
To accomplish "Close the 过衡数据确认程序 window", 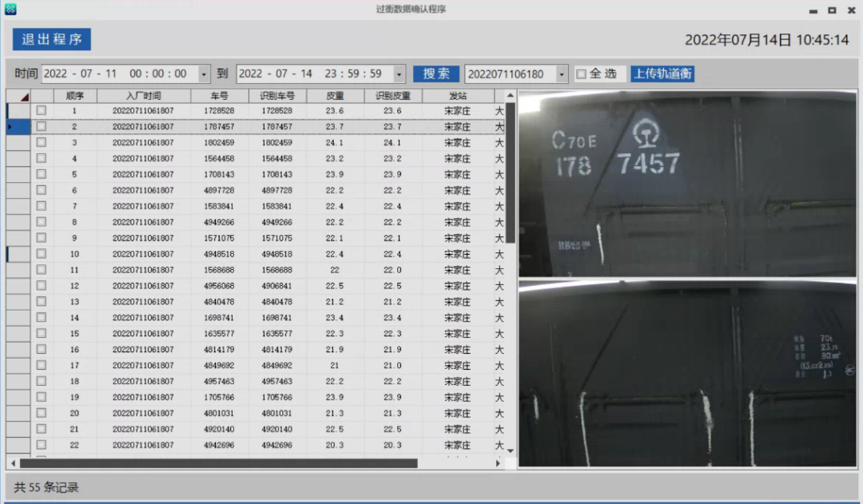I will [852, 10].
